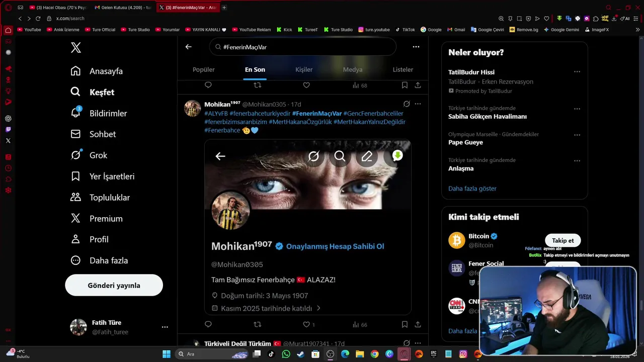
Task: Reply to the post with 68 views
Action: [208, 85]
